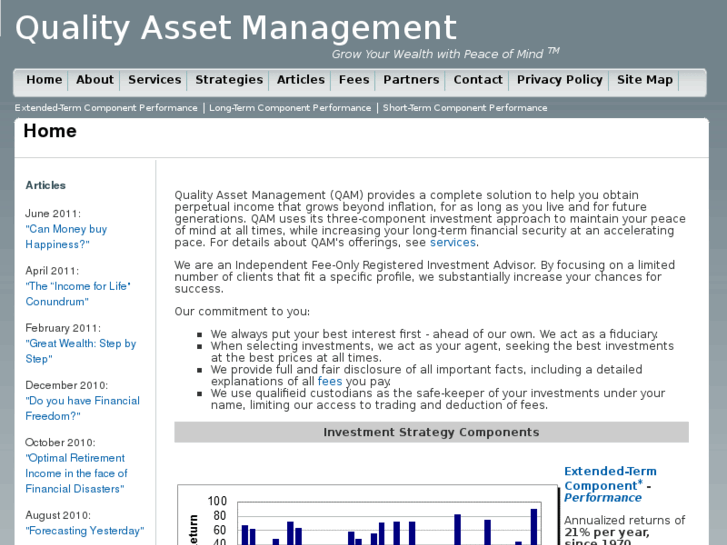The height and width of the screenshot is (545, 727).
Task: Open the Privacy Policy page
Action: pos(560,80)
